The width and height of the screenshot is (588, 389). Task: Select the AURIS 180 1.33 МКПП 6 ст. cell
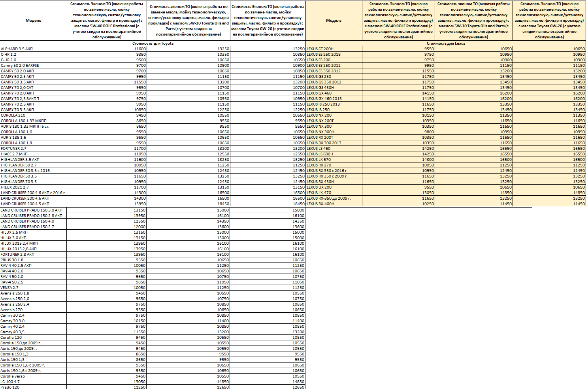pos(34,127)
